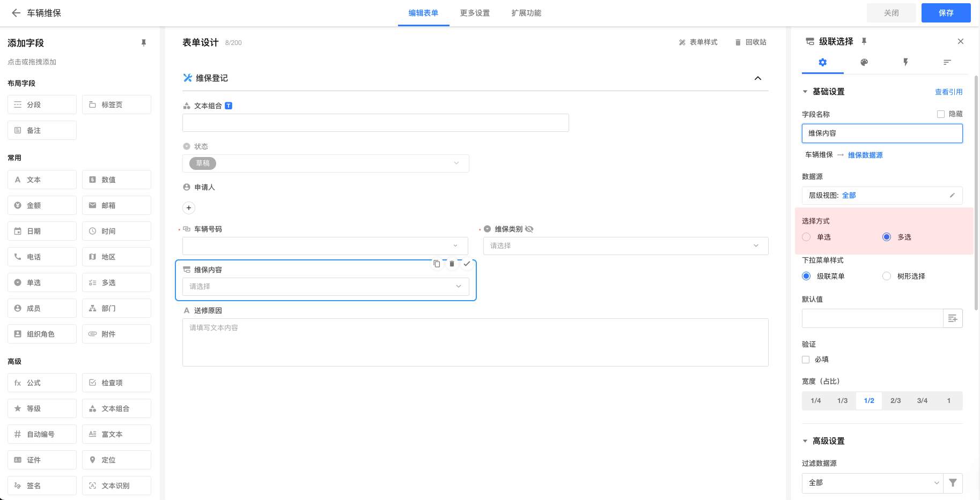Click the back arrow beside 车辆维保
This screenshot has width=980, height=500.
tap(16, 13)
